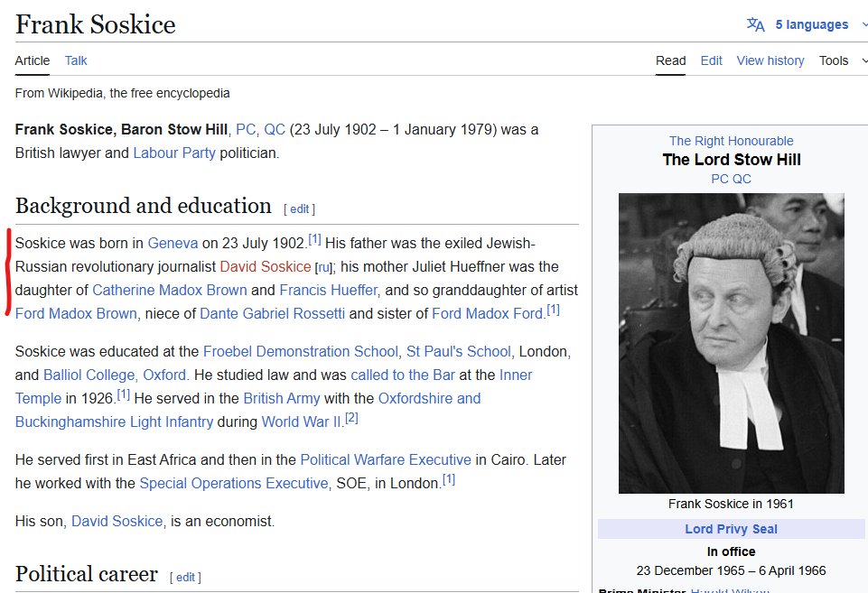Click the languages translate icon
868x593 pixels.
pos(755,24)
